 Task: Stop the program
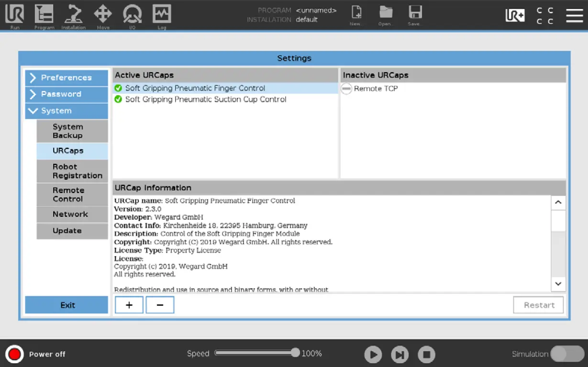pyautogui.click(x=427, y=355)
